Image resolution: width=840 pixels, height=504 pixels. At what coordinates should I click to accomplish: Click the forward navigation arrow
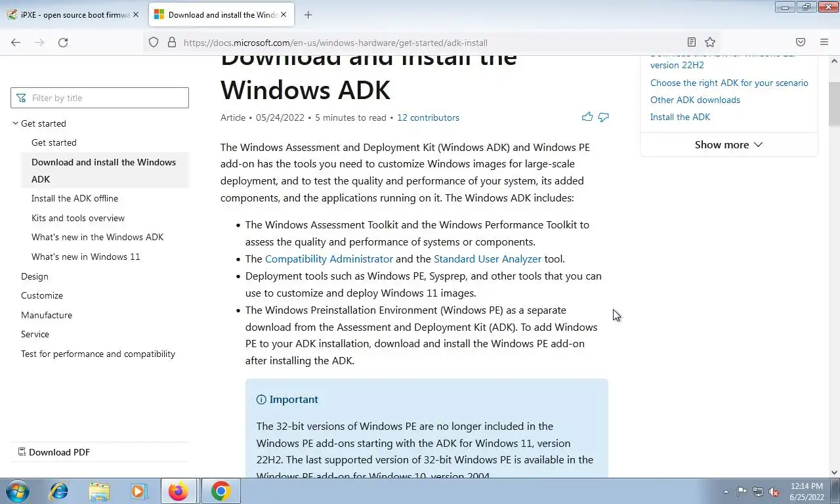click(x=39, y=42)
